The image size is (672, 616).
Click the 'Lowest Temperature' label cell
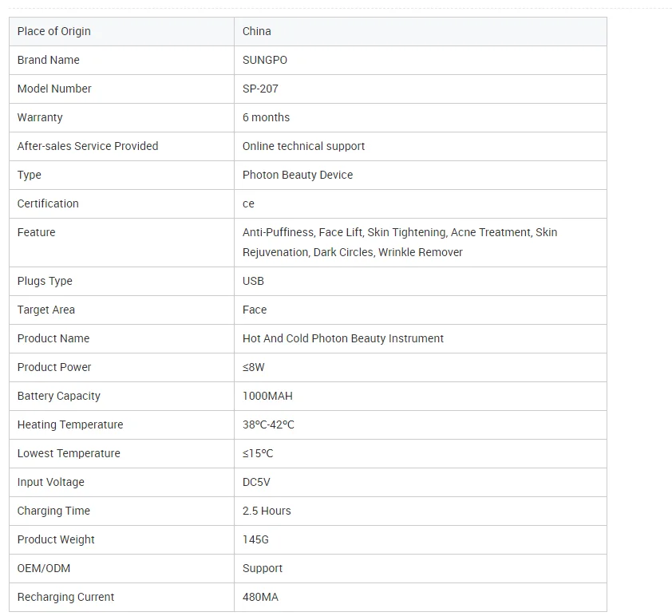(69, 453)
